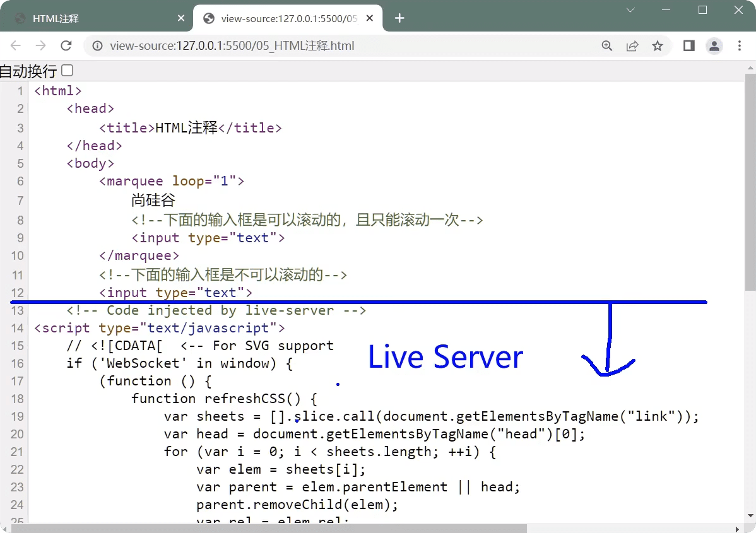Close the HTML注释 tab
This screenshot has width=756, height=533.
[x=182, y=18]
